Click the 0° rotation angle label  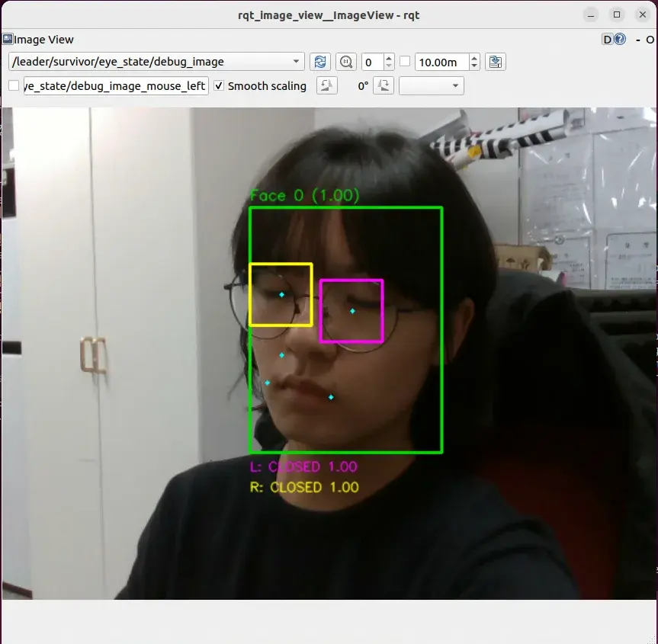(x=363, y=86)
